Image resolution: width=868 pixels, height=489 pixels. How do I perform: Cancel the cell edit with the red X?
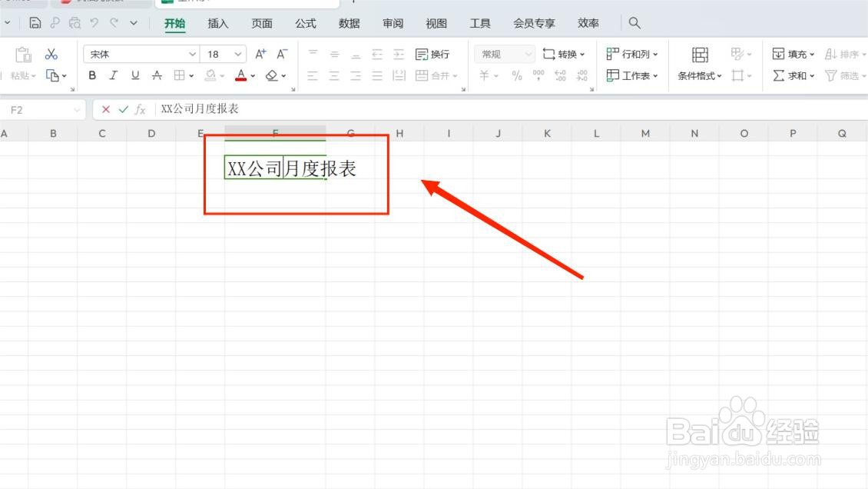point(106,110)
